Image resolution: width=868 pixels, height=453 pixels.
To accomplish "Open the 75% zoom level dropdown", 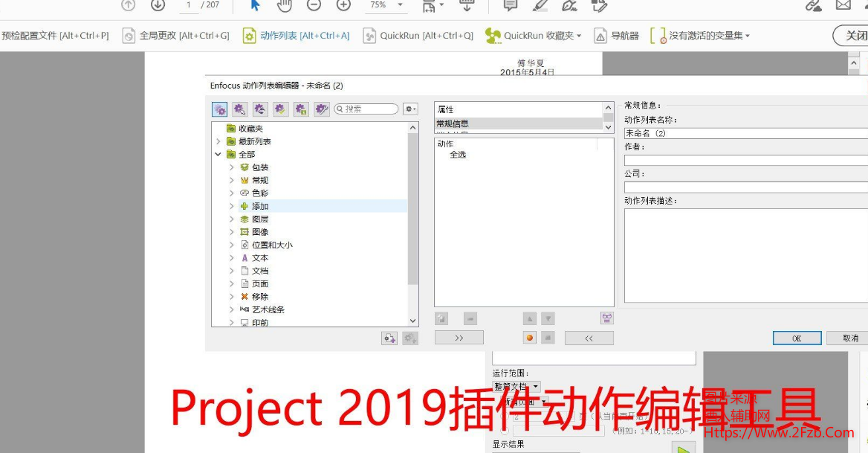I will click(x=386, y=5).
